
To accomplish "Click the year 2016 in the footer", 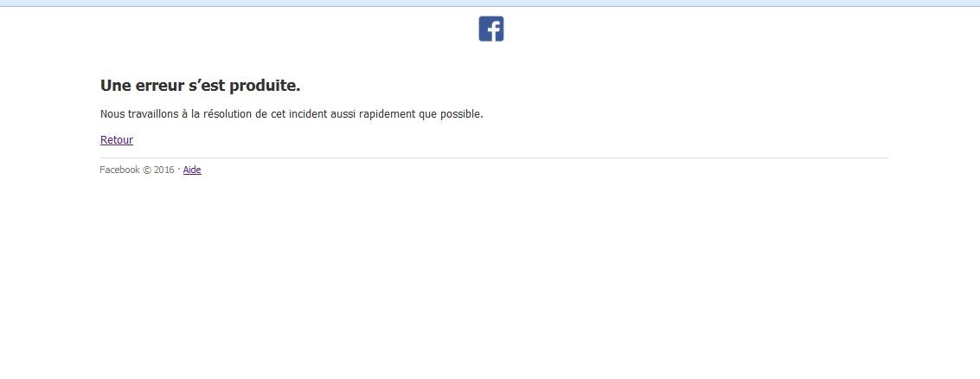I will click(x=164, y=170).
